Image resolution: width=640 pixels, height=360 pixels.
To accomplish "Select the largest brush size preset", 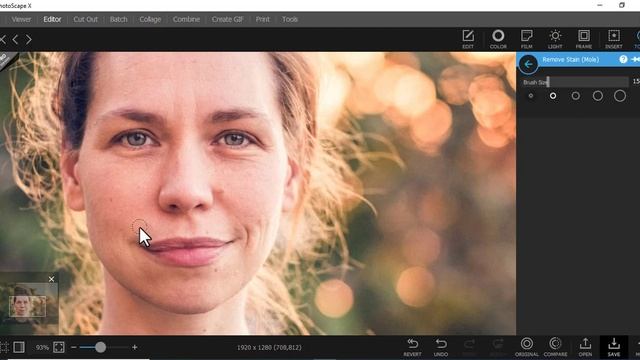I will click(x=620, y=96).
